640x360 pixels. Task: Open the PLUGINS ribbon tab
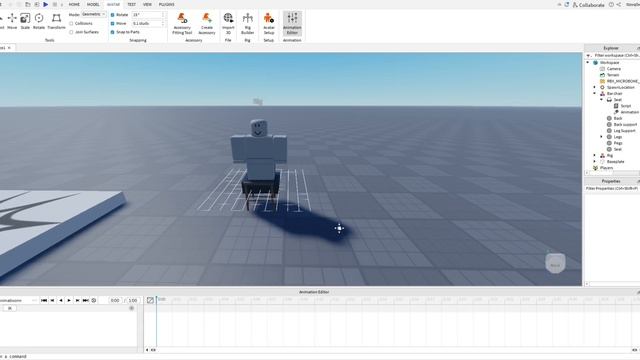point(167,4)
